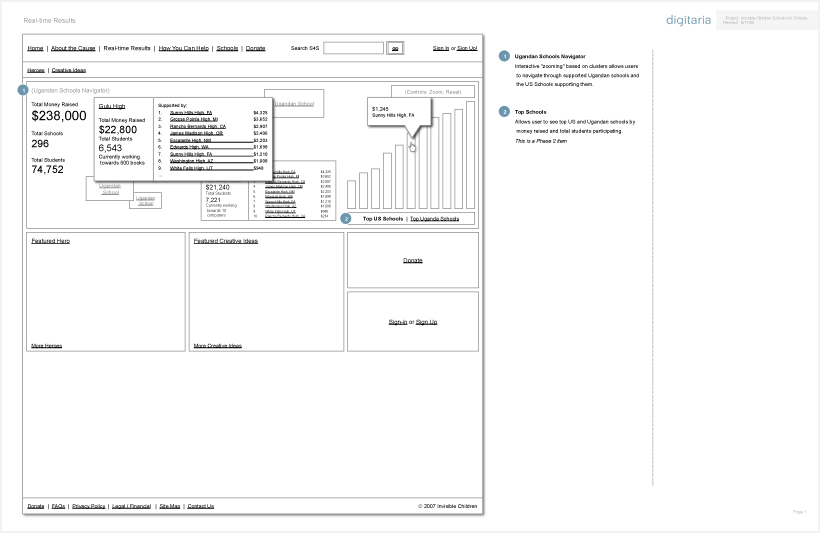Click the $1,245 chart tooltip
This screenshot has width=820, height=533.
[x=400, y=112]
